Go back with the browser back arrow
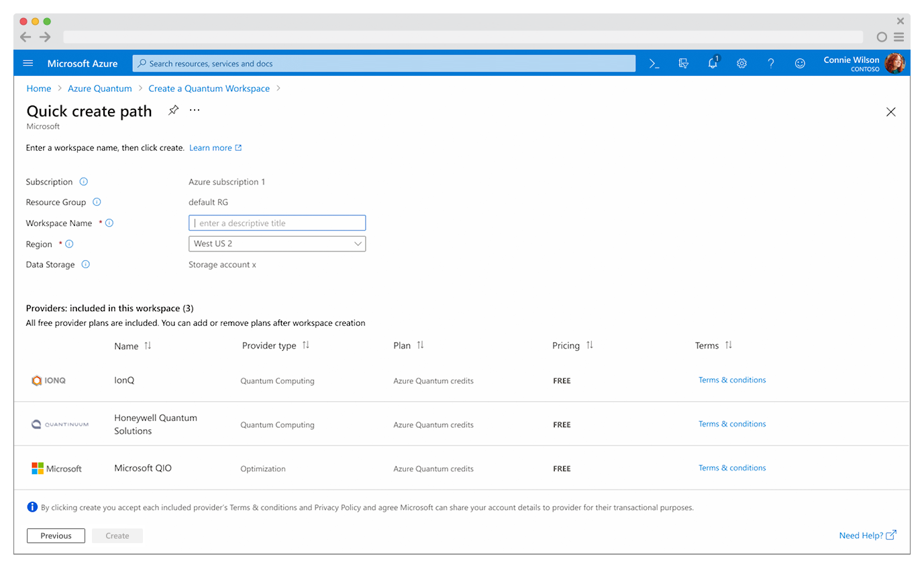The width and height of the screenshot is (924, 568). pos(25,37)
